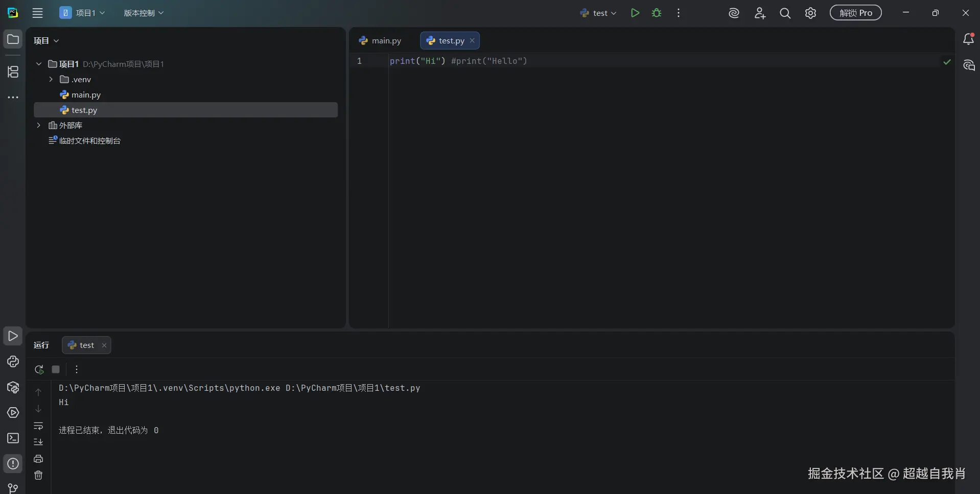Collapse the 项目1 root folder

(x=39, y=64)
